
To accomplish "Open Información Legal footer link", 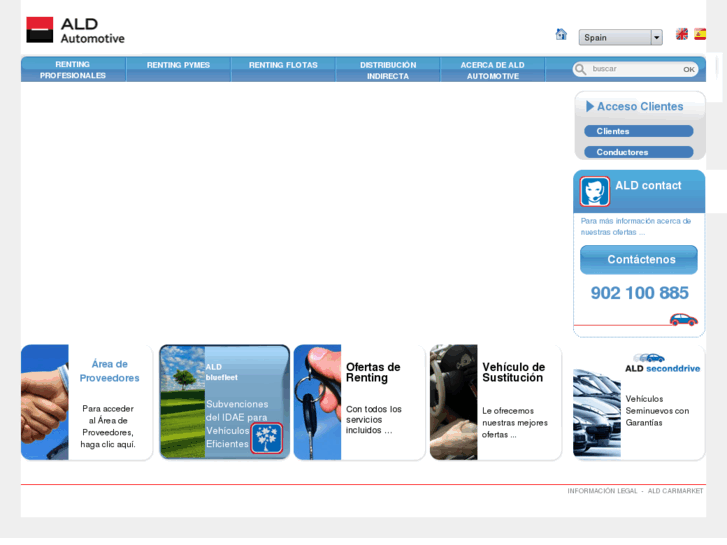I will (x=602, y=491).
